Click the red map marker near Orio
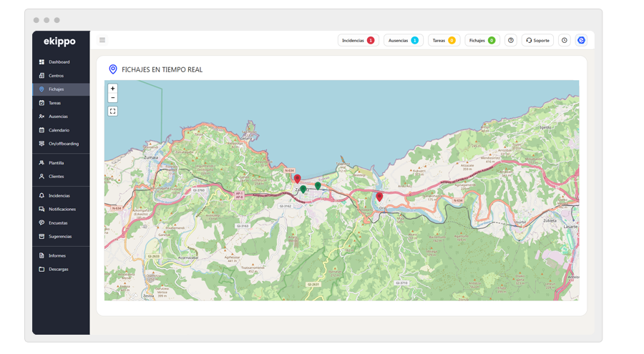Viewport: 644px width, 354px height. [x=379, y=197]
